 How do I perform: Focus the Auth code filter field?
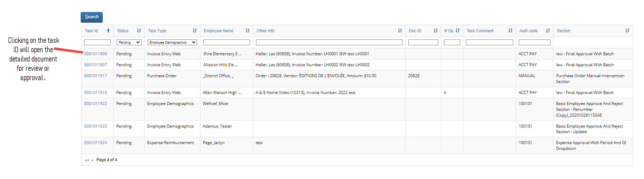534,42
